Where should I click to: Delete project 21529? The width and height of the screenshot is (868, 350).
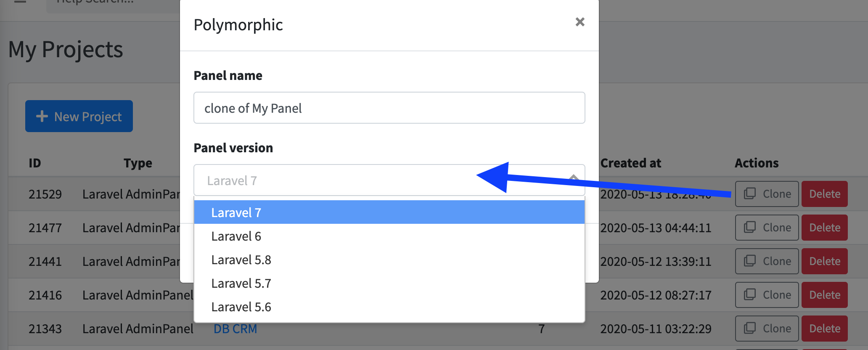(824, 194)
